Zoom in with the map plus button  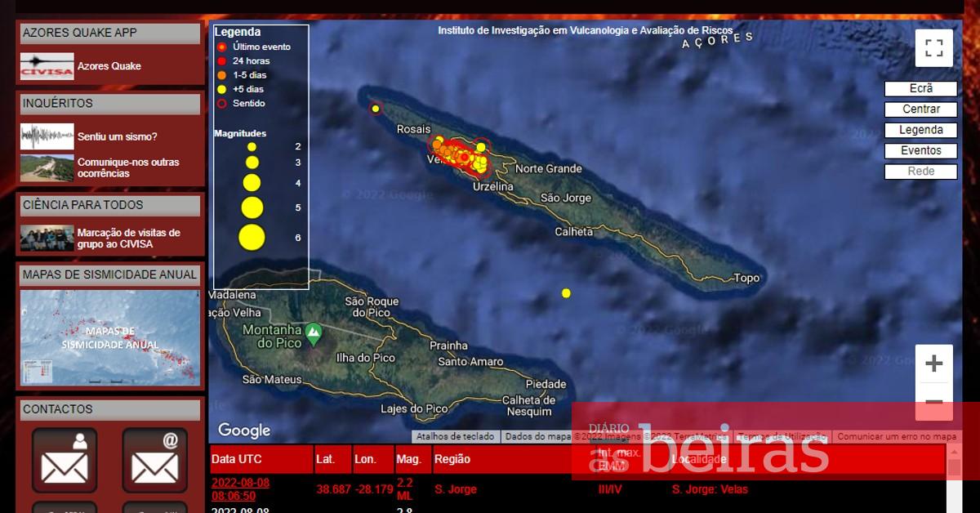tap(933, 364)
